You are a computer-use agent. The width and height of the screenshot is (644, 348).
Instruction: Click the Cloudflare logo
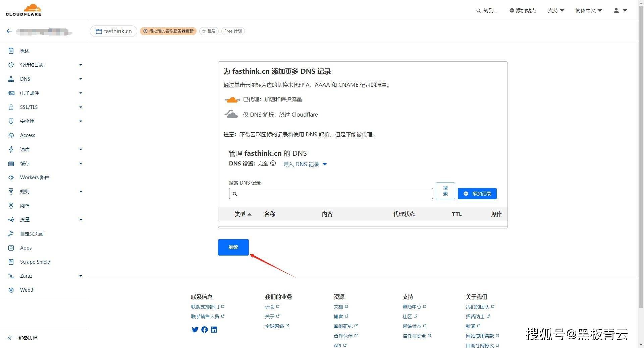[x=23, y=10]
